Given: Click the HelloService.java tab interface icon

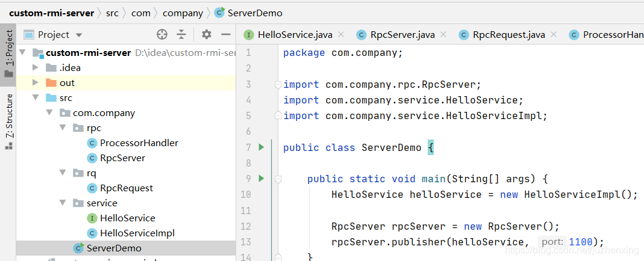Looking at the screenshot, I should (248, 35).
